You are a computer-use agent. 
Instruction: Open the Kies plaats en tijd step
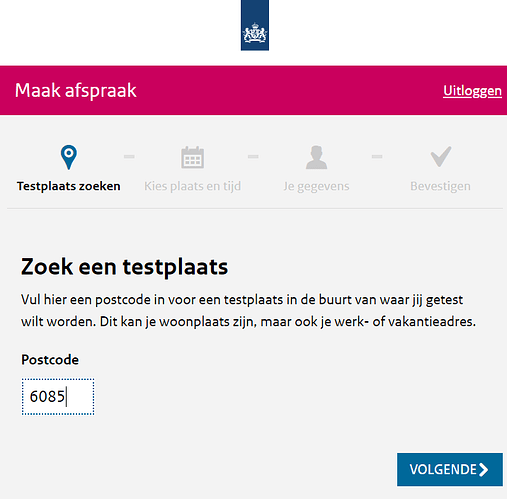point(192,186)
